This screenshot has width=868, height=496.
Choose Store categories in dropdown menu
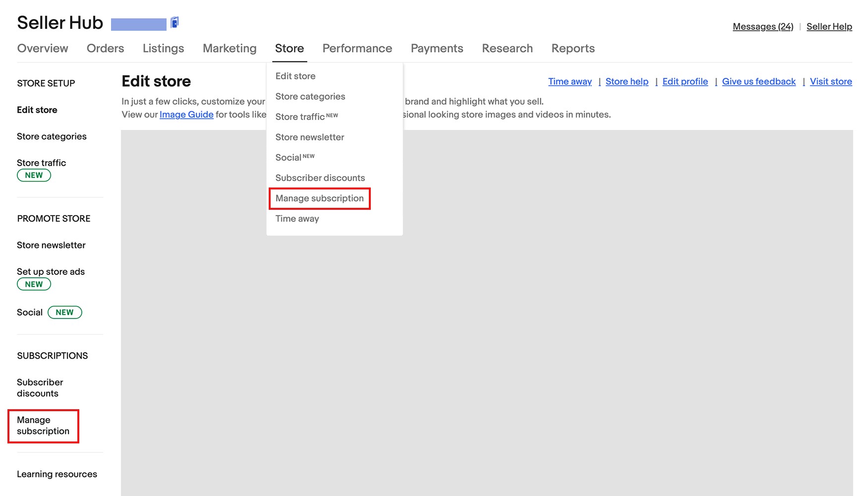click(310, 96)
